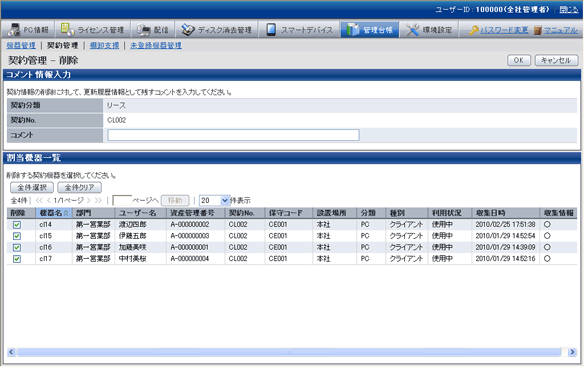Uncheck the delete checkbox for cl16
This screenshot has width=584, height=367.
17,247
